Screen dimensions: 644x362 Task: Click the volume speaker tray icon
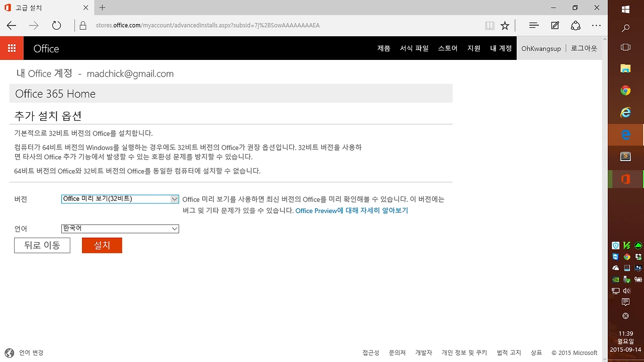tap(626, 291)
